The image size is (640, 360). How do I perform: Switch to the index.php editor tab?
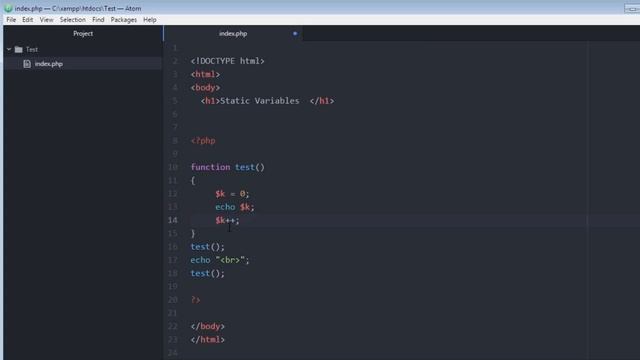click(233, 33)
